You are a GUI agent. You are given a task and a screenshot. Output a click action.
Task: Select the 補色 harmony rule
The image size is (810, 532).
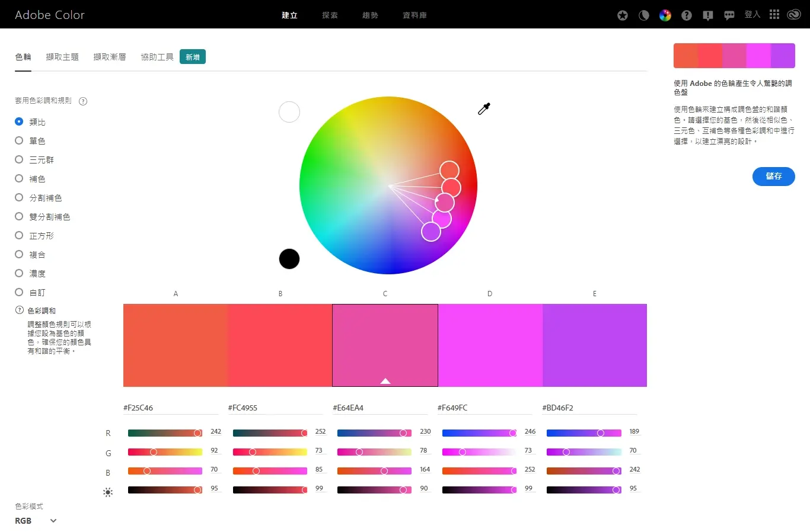pyautogui.click(x=18, y=178)
